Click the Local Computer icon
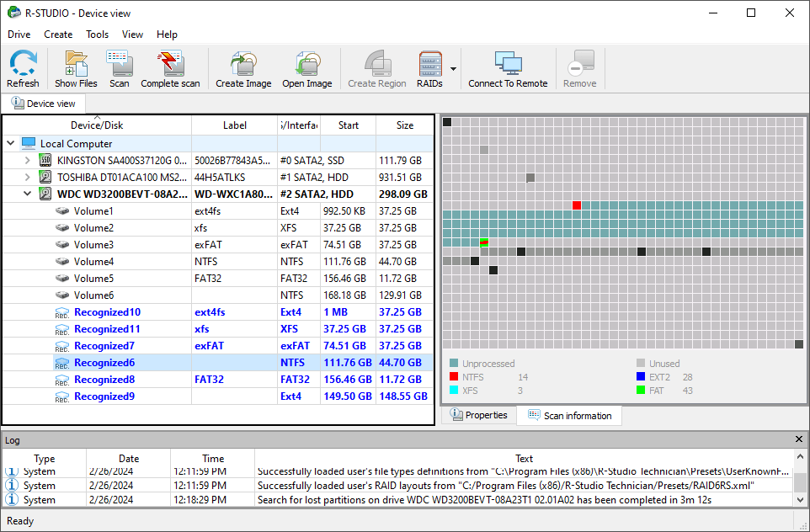The width and height of the screenshot is (810, 532). (x=29, y=143)
